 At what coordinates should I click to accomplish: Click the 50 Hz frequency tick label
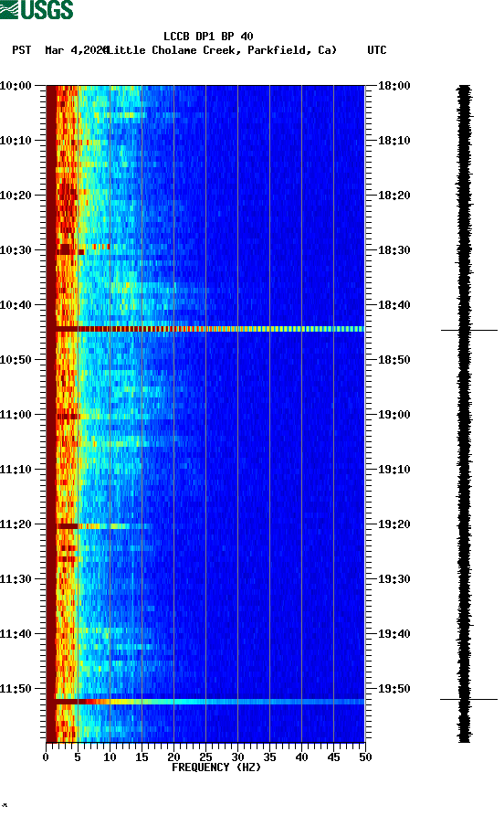click(365, 757)
